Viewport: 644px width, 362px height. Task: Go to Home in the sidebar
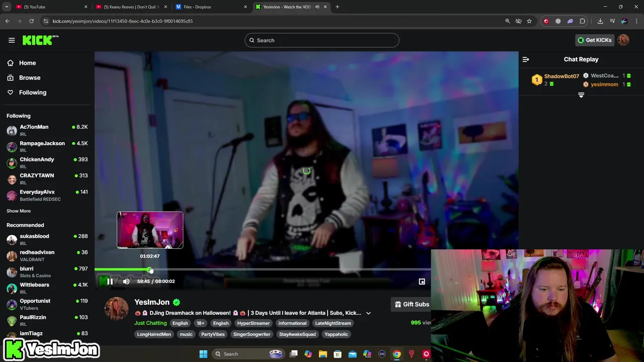[x=28, y=63]
